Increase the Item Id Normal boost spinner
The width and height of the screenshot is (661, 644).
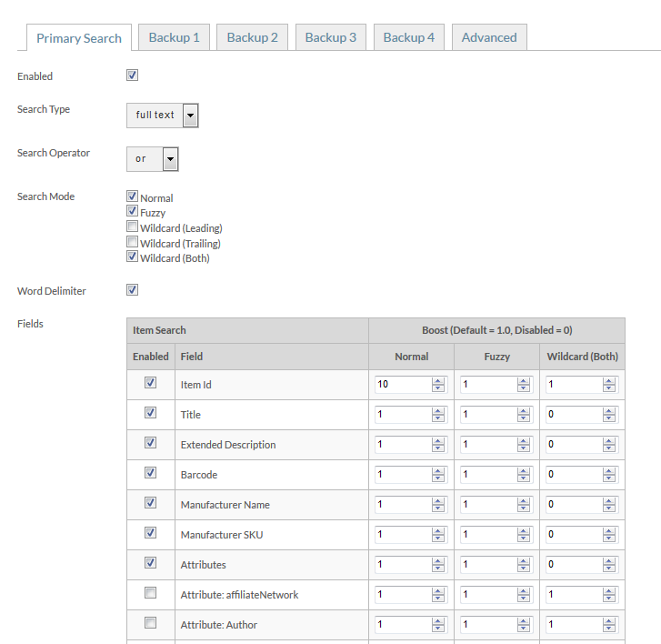438,381
